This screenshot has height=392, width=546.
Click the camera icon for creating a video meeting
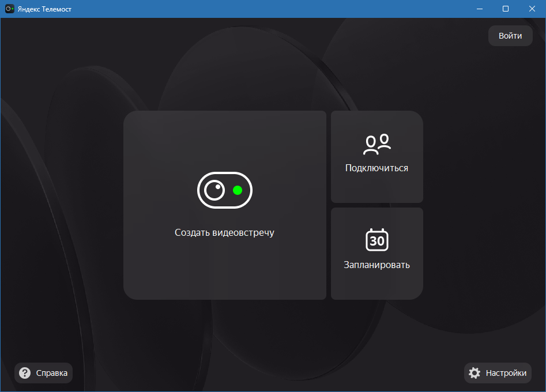(x=225, y=190)
